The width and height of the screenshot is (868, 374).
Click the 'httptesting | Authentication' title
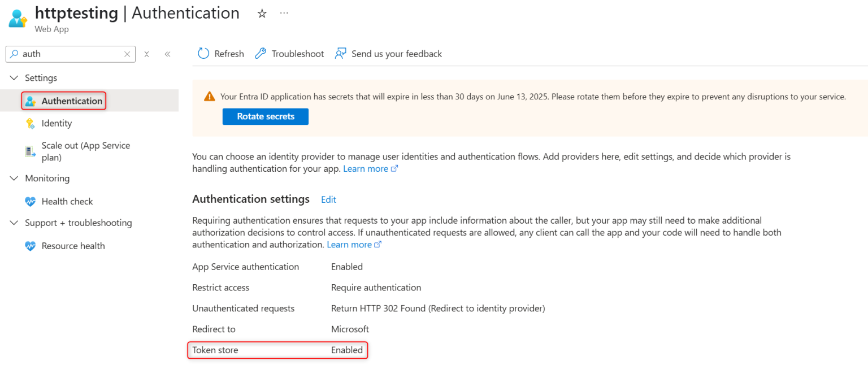pyautogui.click(x=137, y=13)
